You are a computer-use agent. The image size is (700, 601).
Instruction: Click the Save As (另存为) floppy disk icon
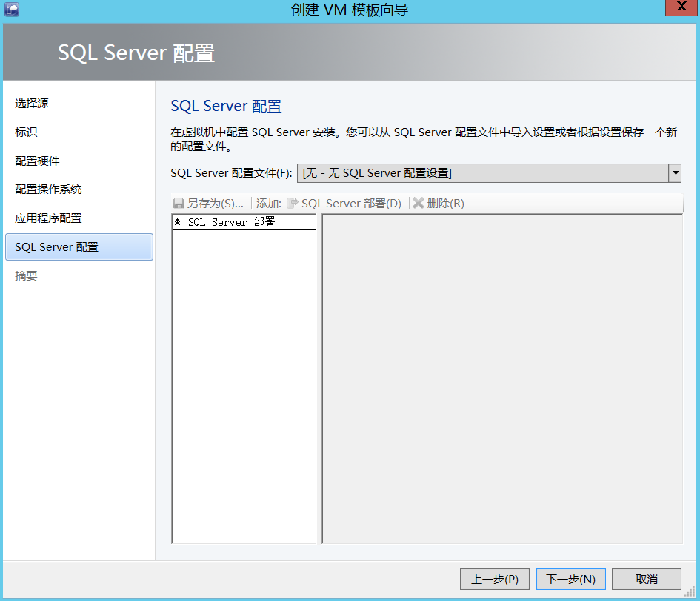(x=179, y=204)
